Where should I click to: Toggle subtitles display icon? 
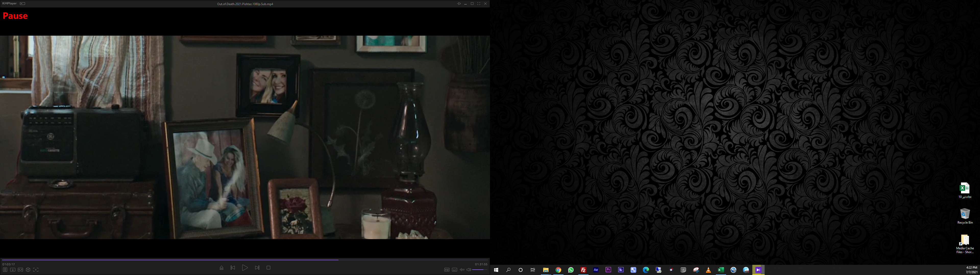(x=454, y=270)
